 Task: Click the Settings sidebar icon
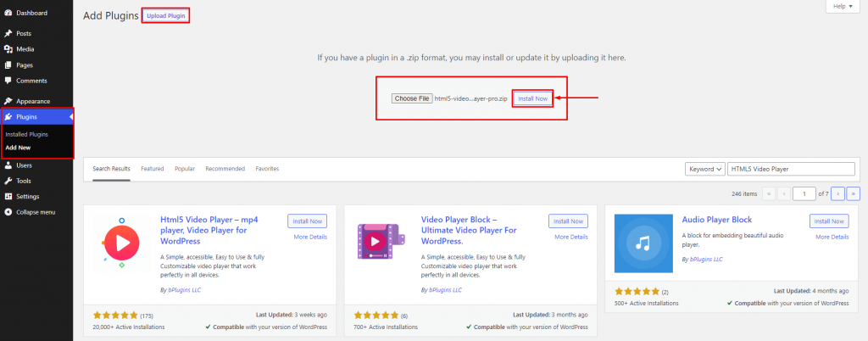tap(8, 197)
